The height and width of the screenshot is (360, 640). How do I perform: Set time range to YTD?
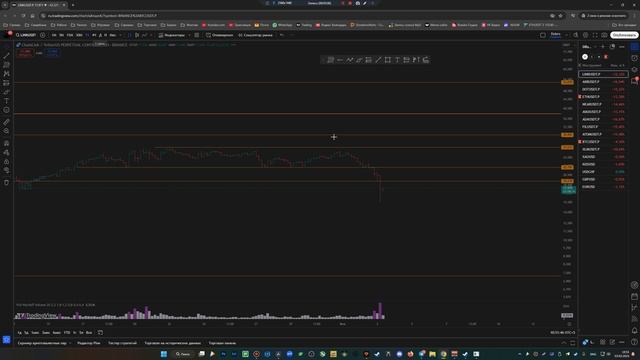pos(67,333)
